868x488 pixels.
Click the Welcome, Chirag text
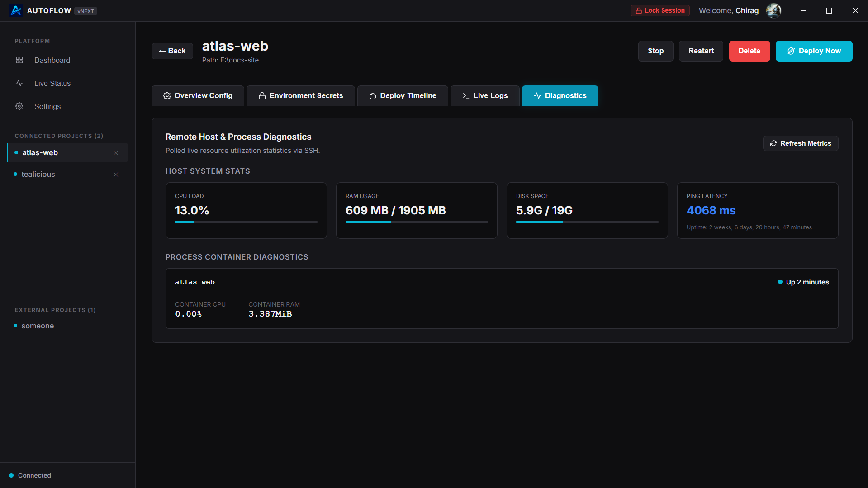point(729,10)
